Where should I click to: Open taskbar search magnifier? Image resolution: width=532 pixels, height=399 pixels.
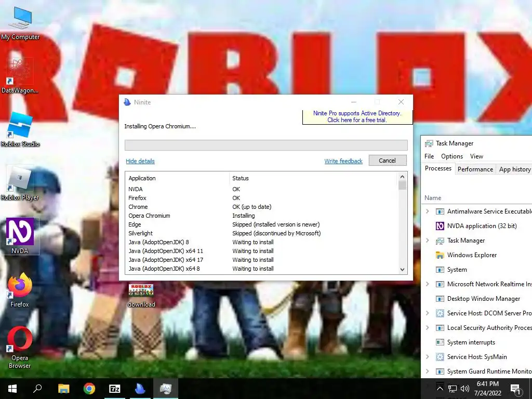(x=37, y=389)
